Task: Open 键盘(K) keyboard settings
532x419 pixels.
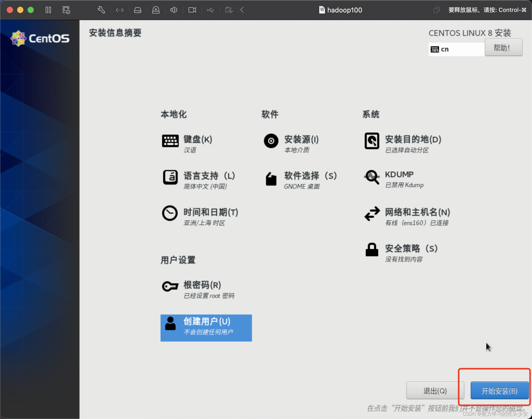Action: coord(198,139)
